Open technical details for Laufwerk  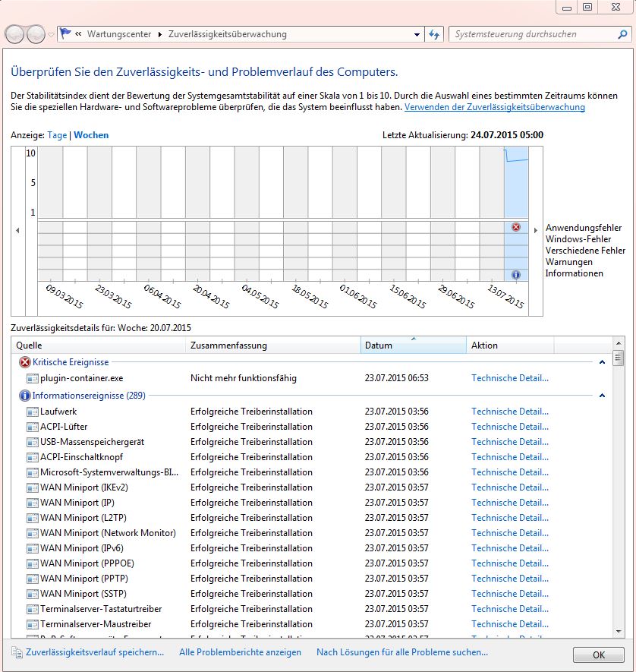(x=510, y=412)
